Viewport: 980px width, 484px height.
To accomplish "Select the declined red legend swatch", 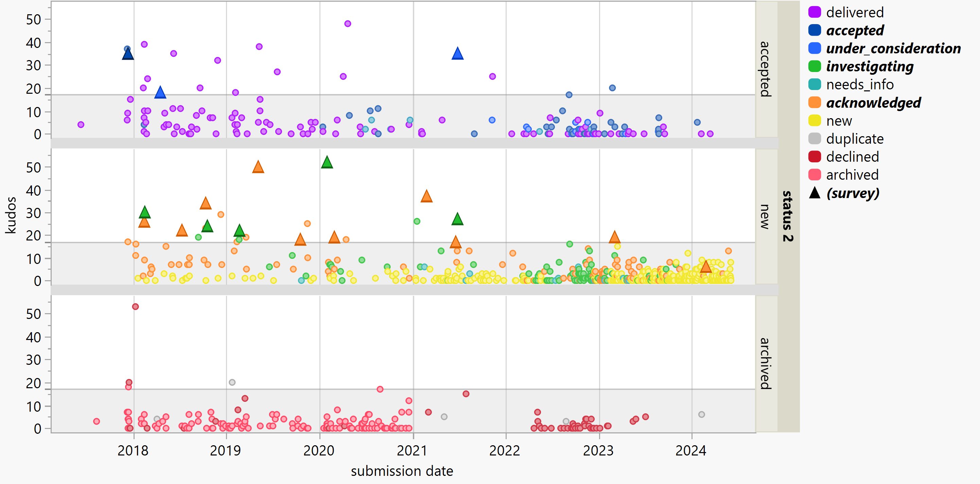I will pyautogui.click(x=814, y=157).
